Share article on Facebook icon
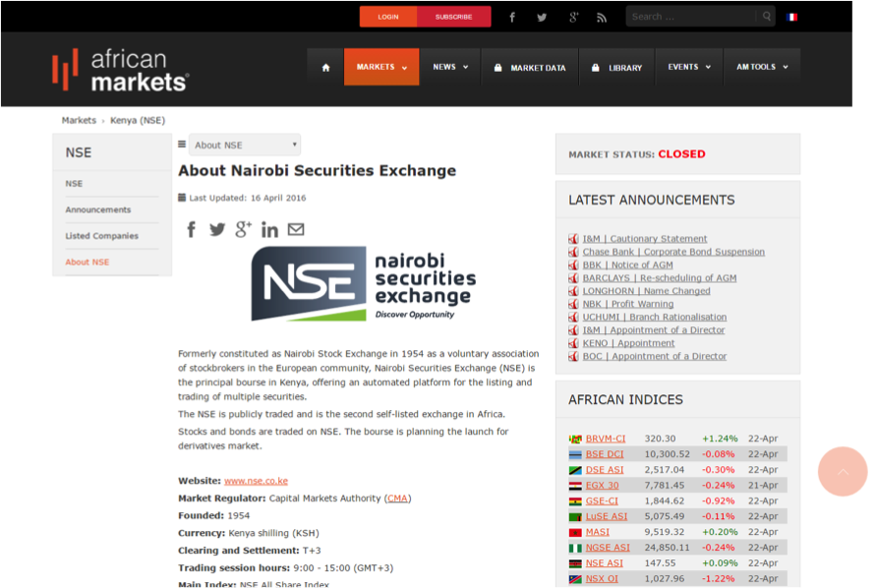875x588 pixels. [x=192, y=229]
